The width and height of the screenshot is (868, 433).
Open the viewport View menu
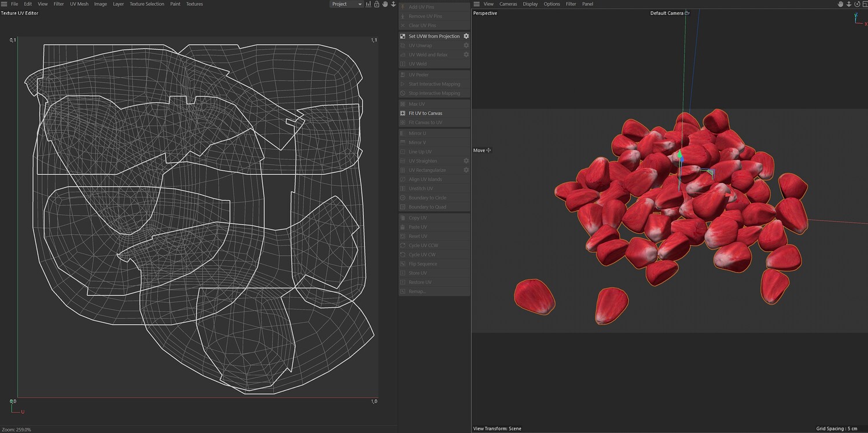tap(488, 4)
